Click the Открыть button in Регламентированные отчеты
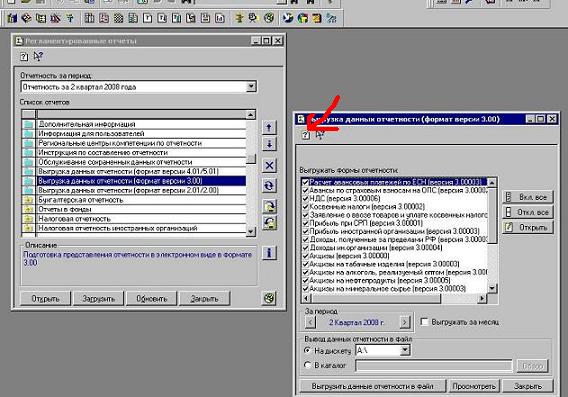Viewport: 568px width, 397px height. click(46, 298)
